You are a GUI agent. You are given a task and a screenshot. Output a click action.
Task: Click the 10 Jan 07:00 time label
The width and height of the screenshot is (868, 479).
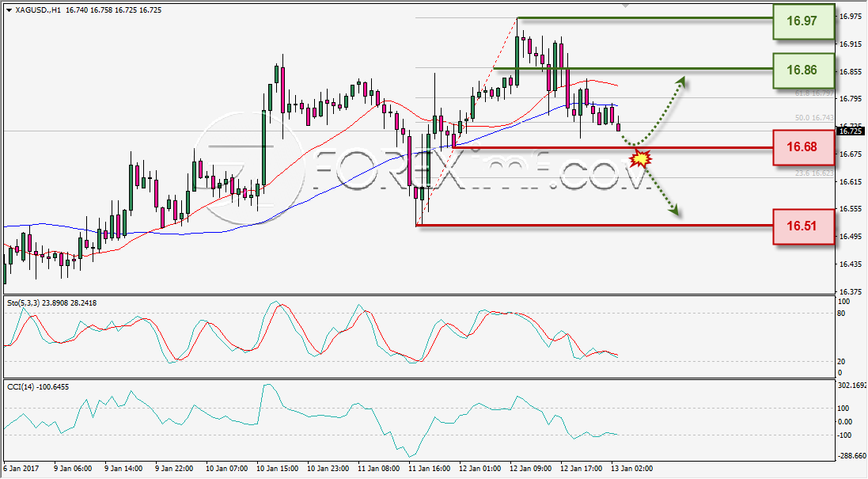point(226,469)
